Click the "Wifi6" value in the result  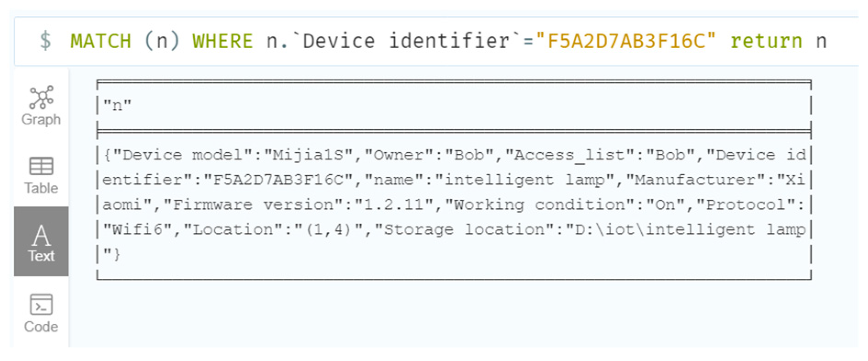(x=137, y=229)
